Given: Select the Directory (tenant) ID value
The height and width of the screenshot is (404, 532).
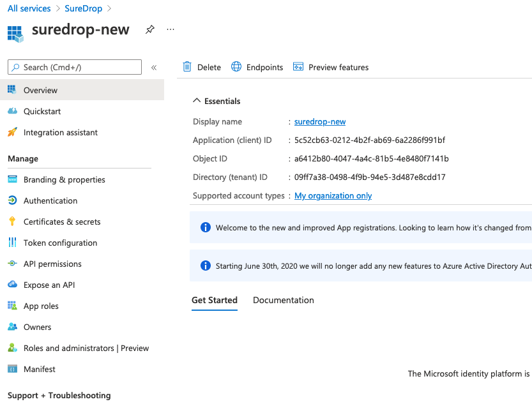Looking at the screenshot, I should [370, 177].
